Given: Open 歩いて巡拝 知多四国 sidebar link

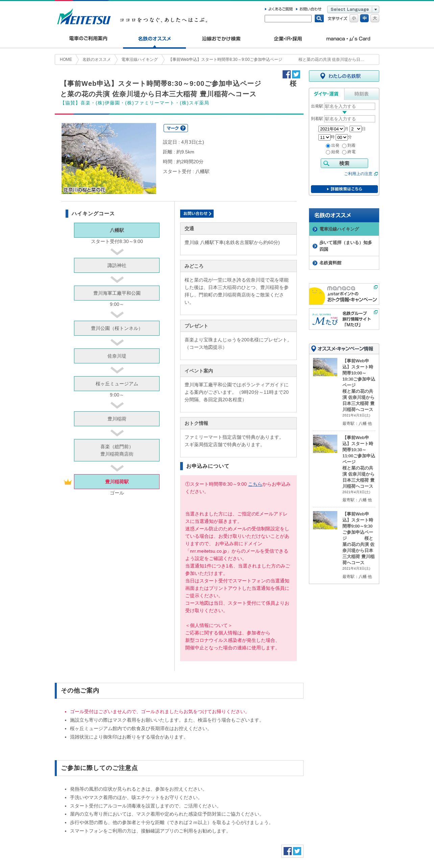Looking at the screenshot, I should [x=344, y=246].
